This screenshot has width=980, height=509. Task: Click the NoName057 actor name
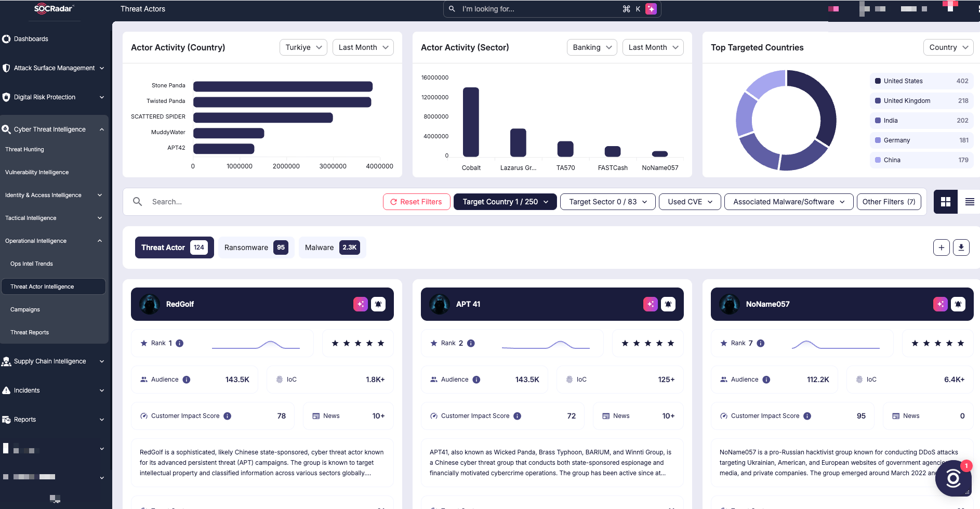click(x=767, y=304)
